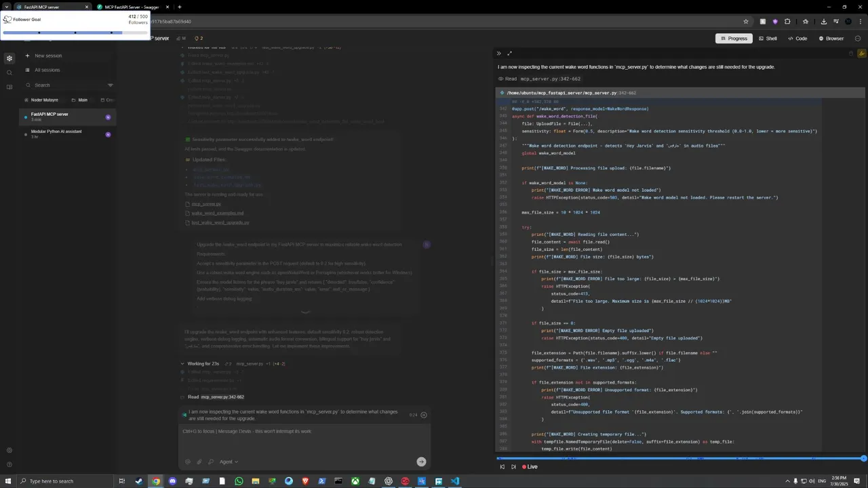Image resolution: width=868 pixels, height=488 pixels.
Task: Open WhatsApp from taskbar
Action: [239, 481]
